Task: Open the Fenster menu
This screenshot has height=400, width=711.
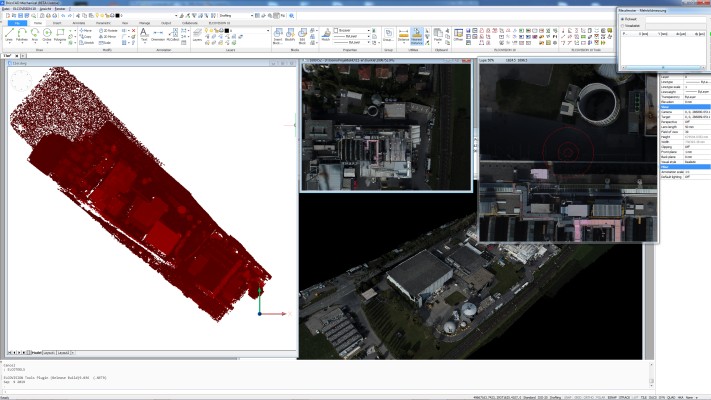Action: tap(60, 9)
